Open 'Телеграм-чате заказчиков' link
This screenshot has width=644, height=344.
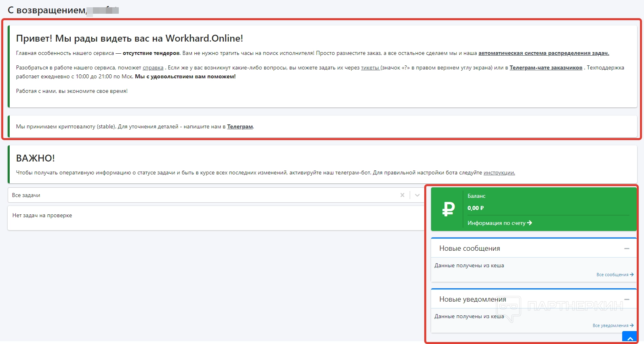click(x=546, y=67)
